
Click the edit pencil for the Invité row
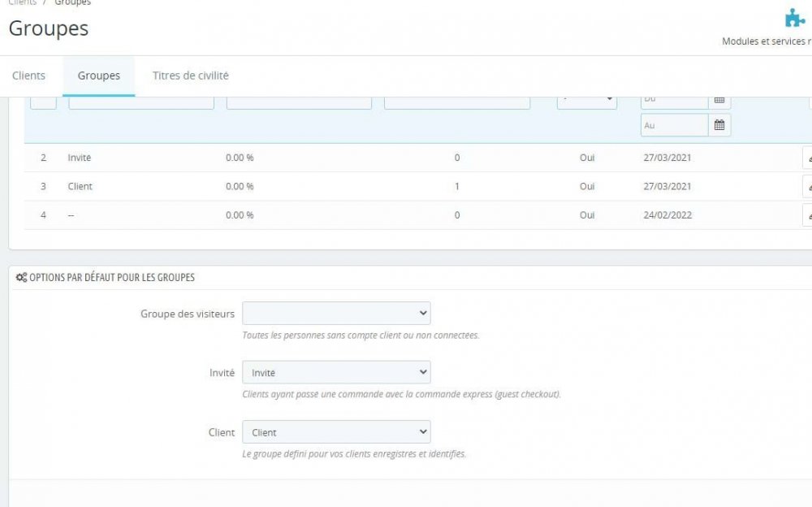808,158
